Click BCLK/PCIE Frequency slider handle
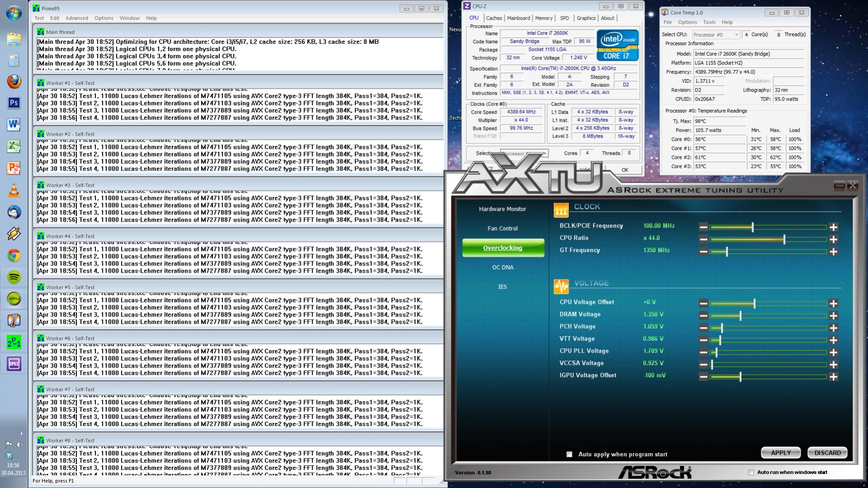Screen dimensions: 868x488 coord(753,227)
